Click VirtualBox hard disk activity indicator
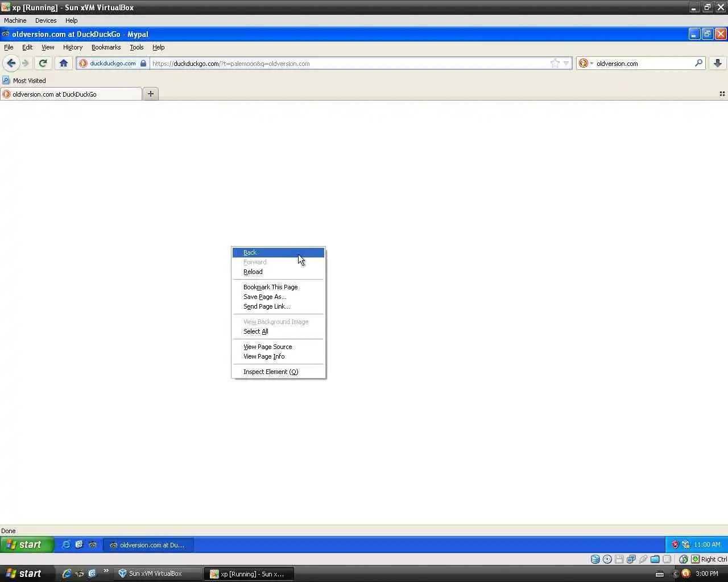Screen dimensions: 728x582 pyautogui.click(x=595, y=559)
